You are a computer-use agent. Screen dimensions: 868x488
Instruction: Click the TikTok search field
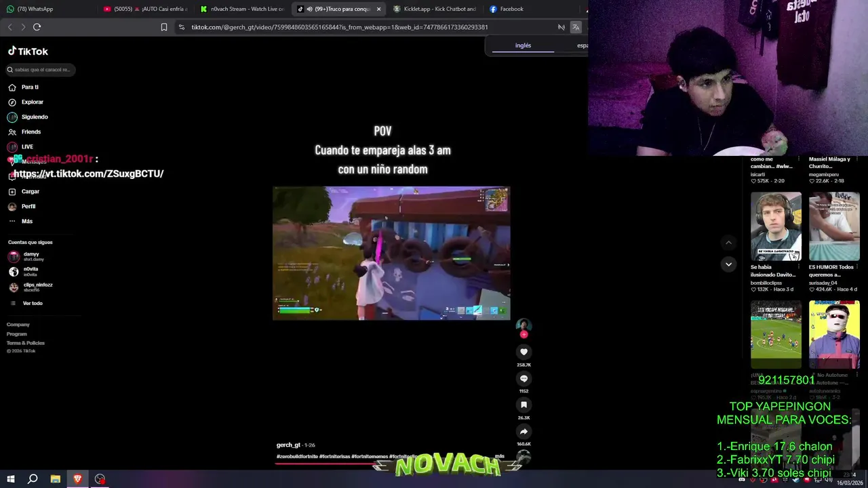point(41,69)
